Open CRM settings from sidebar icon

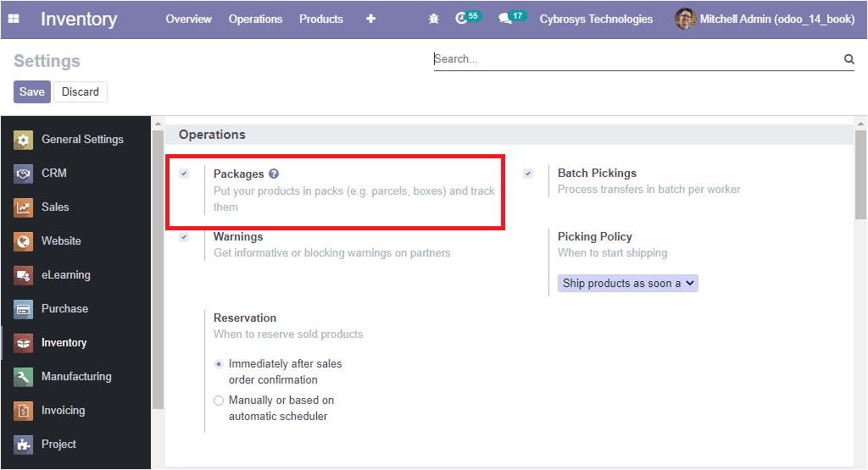point(24,174)
